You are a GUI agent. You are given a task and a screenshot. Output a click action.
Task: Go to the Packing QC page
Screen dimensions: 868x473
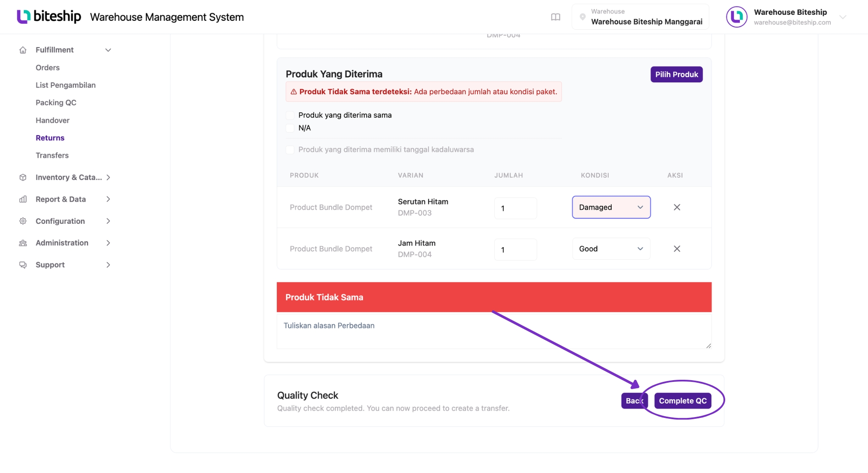56,103
